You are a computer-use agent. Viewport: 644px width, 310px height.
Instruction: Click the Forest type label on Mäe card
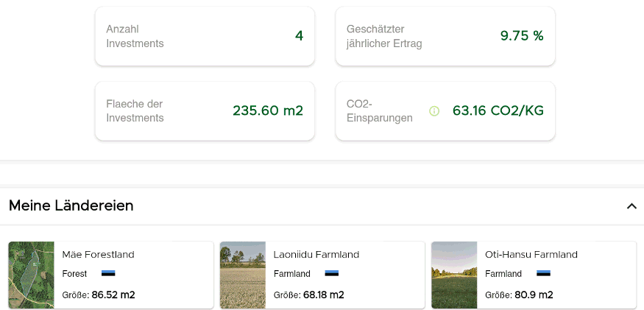(x=74, y=274)
